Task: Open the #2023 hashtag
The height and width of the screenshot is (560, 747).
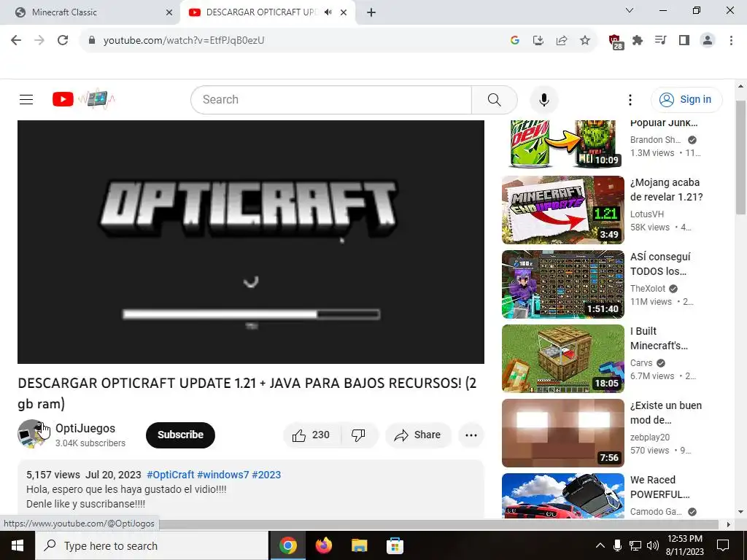Action: [266, 475]
